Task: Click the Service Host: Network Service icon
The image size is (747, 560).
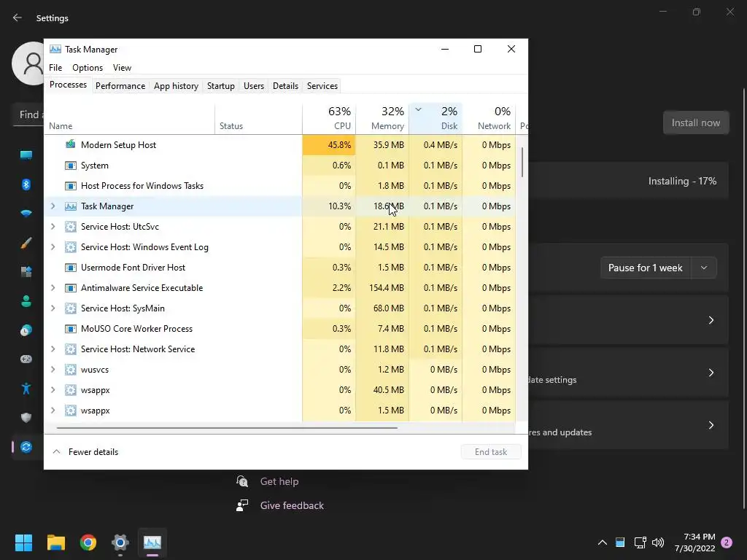Action: tap(71, 349)
